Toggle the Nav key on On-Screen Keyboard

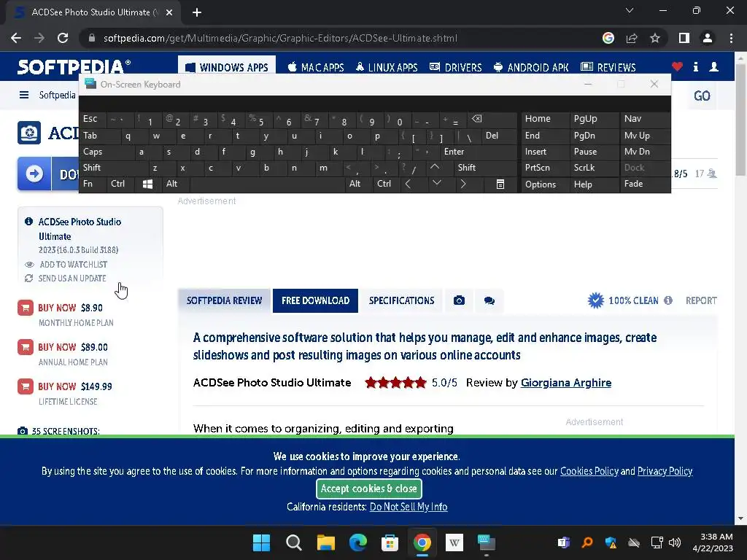(645, 119)
